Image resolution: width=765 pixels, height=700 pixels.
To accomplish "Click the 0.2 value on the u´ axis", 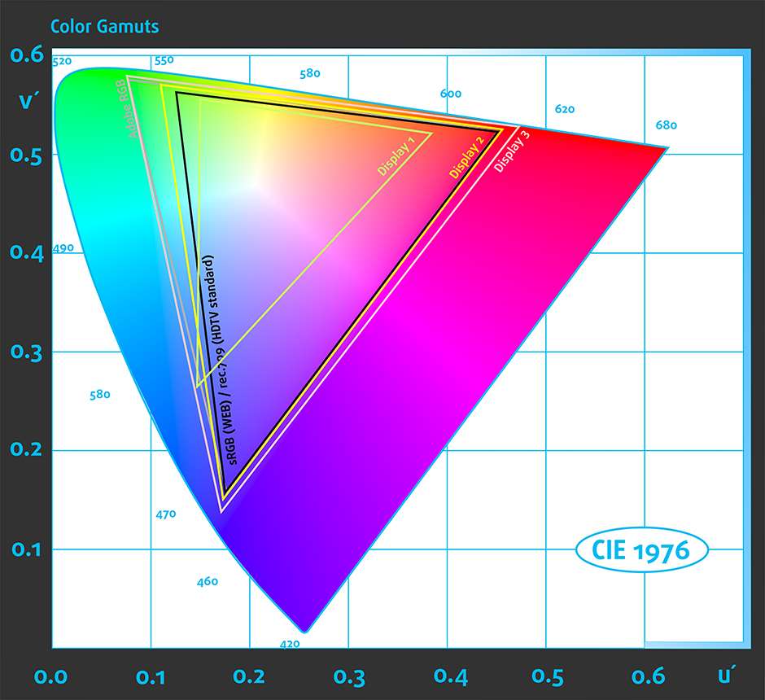I will click(249, 676).
